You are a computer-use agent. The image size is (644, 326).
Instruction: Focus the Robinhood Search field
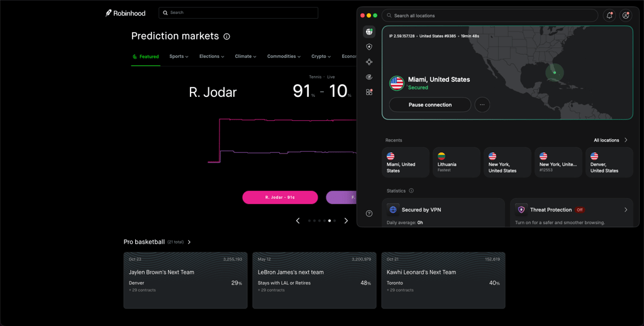pyautogui.click(x=238, y=13)
